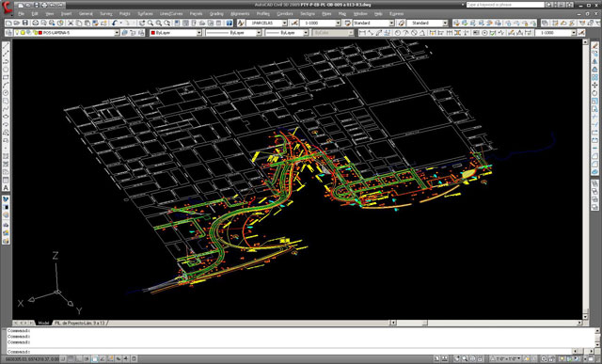The width and height of the screenshot is (602, 364).
Task: Click the Undo arrow icon
Action: [115, 24]
